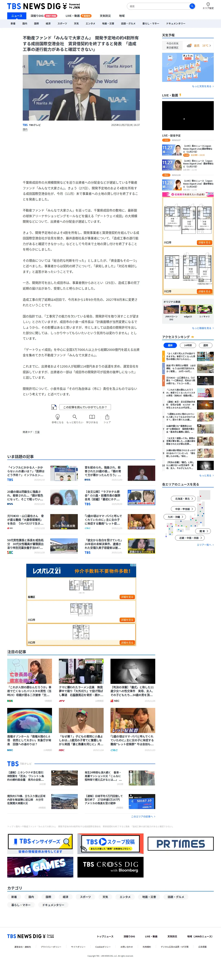Screen dimensions: 221x980
Task: Open the PR TIMES banner
Action: click(x=181, y=844)
